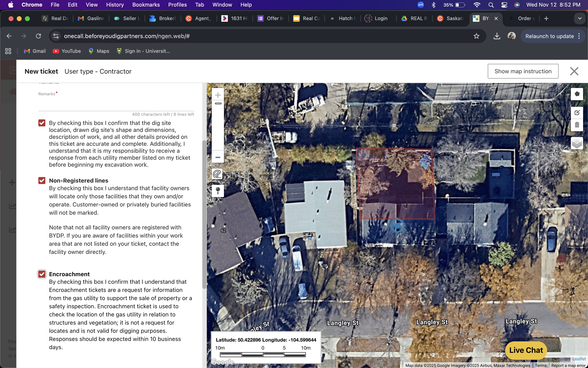Expand the Chrome tab search dropdown
Image resolution: width=588 pixels, height=368 pixels.
pyautogui.click(x=580, y=19)
